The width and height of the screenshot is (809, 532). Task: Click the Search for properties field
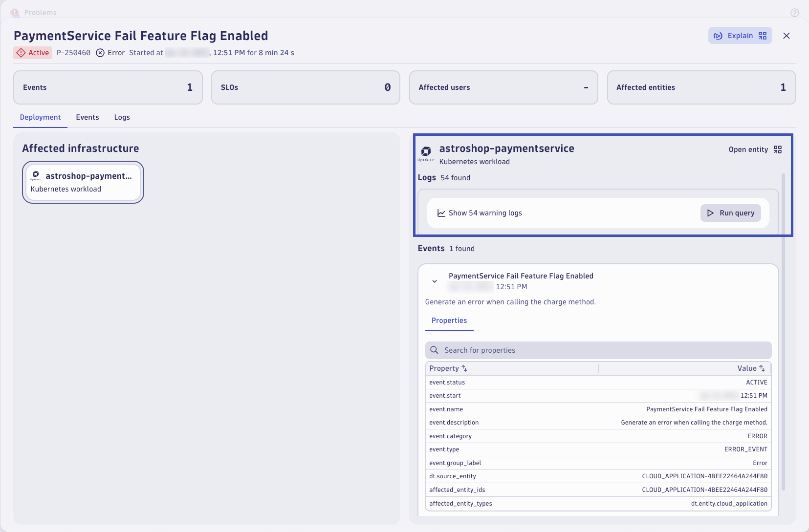[x=598, y=350]
